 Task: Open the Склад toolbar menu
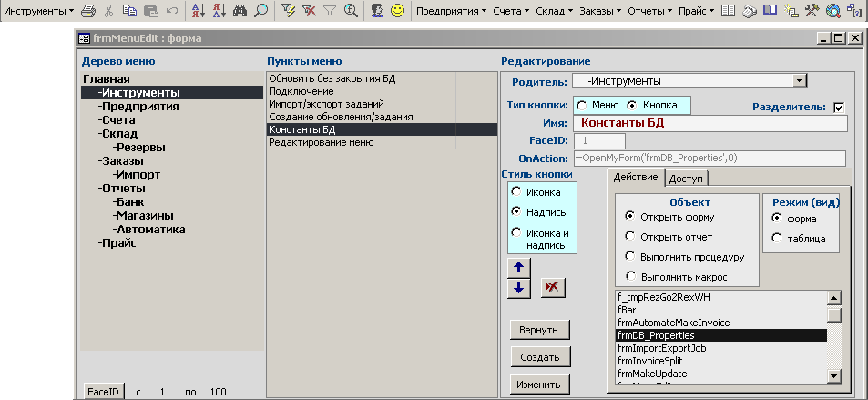(x=554, y=11)
